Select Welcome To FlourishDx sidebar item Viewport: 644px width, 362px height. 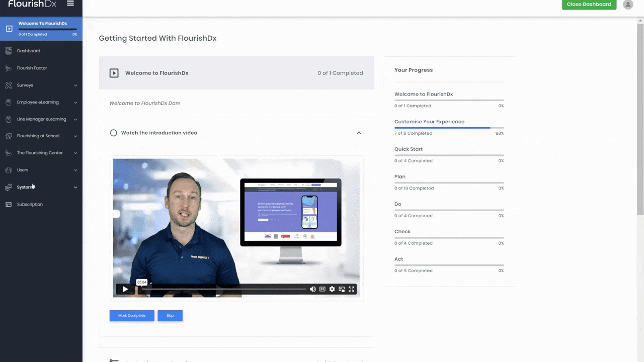(41, 29)
